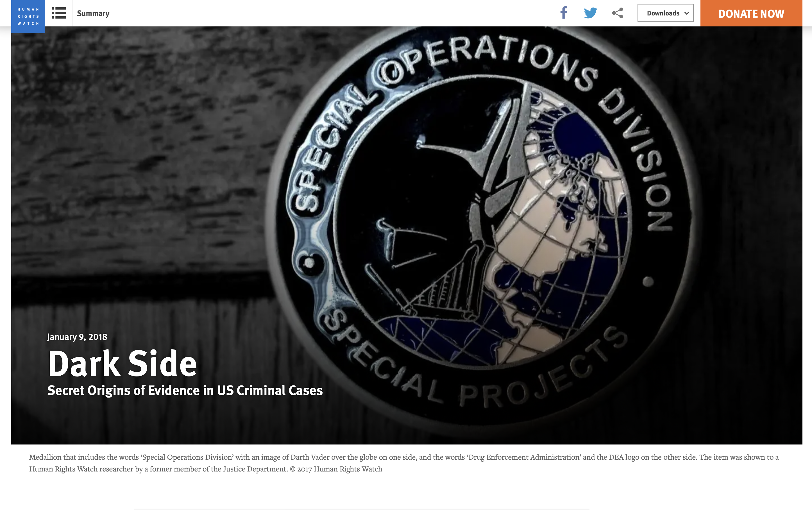Open the generic share options icon
The image size is (812, 510).
(x=618, y=13)
